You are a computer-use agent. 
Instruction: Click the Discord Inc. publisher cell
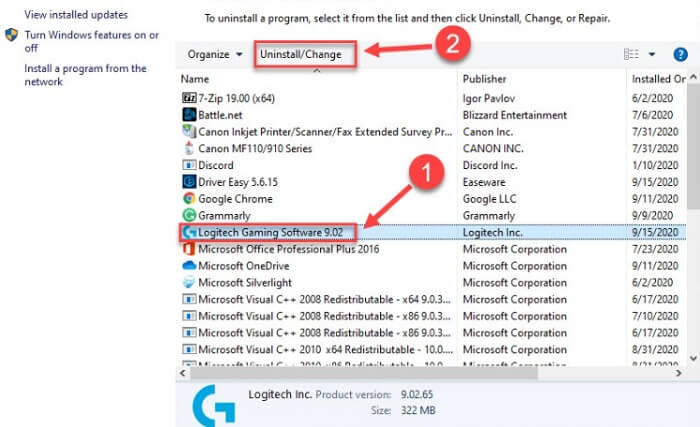click(x=490, y=165)
